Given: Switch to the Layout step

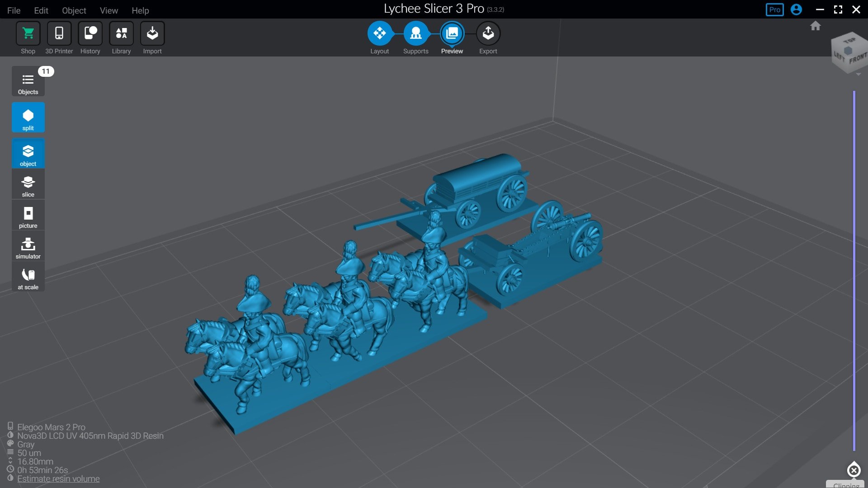Looking at the screenshot, I should click(x=380, y=33).
